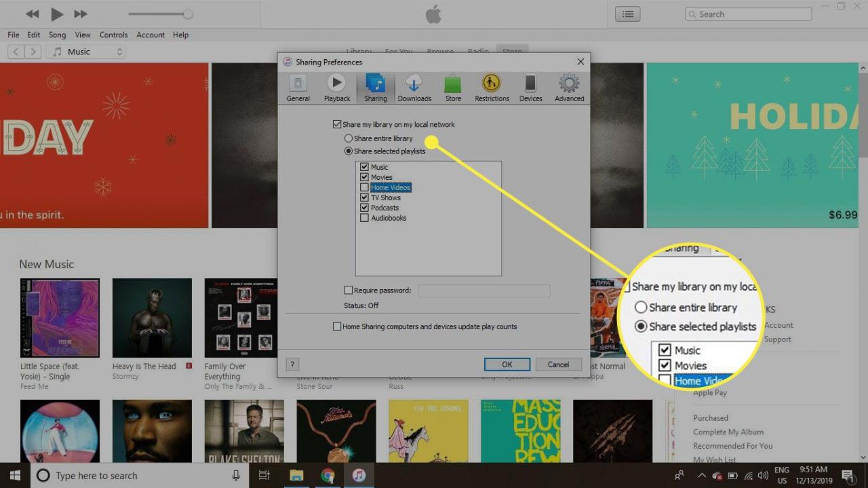
Task: Click the holiday banner priced $6.99
Action: click(752, 145)
